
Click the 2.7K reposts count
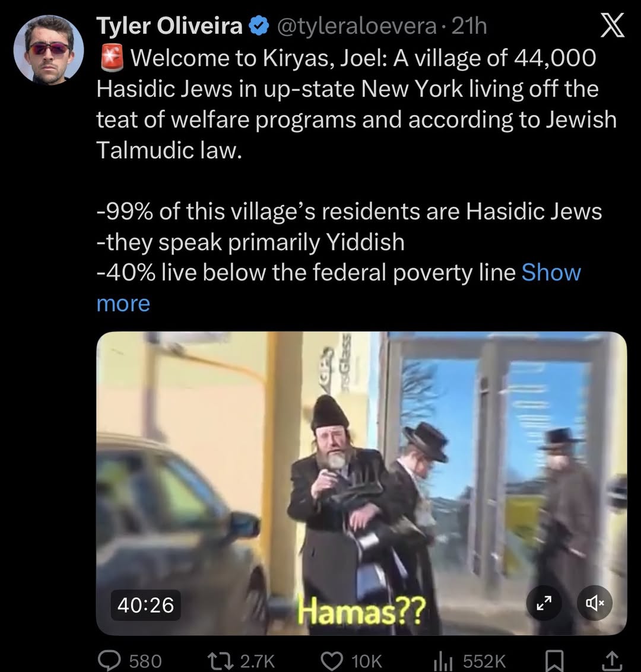click(257, 661)
